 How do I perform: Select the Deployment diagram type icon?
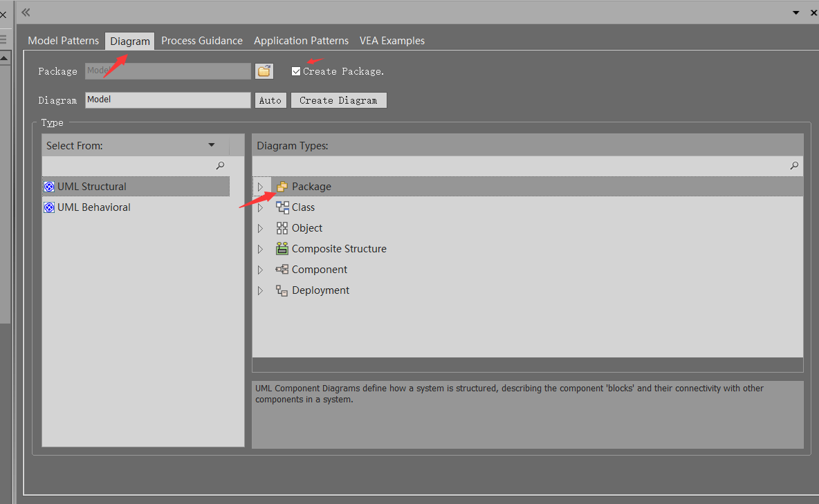click(282, 290)
